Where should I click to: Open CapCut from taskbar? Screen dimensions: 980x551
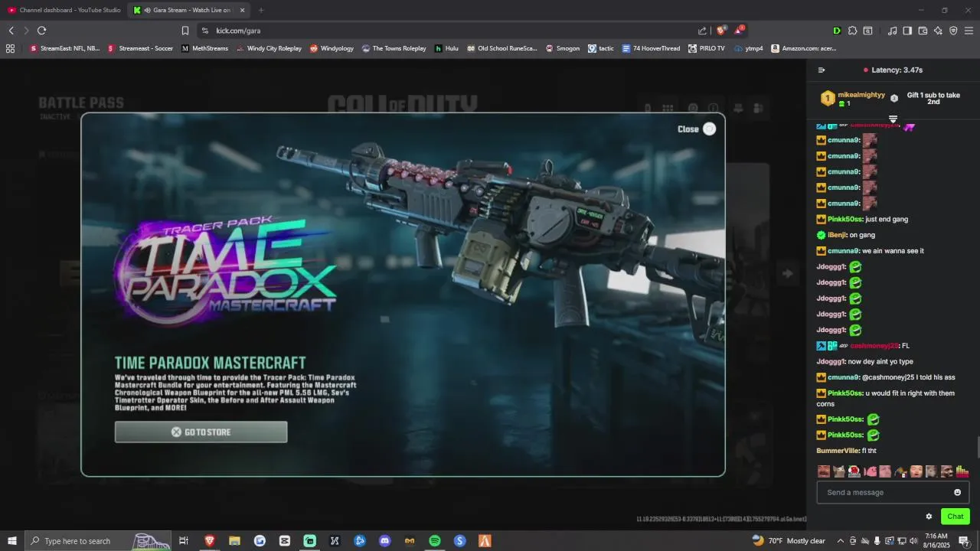(x=285, y=541)
